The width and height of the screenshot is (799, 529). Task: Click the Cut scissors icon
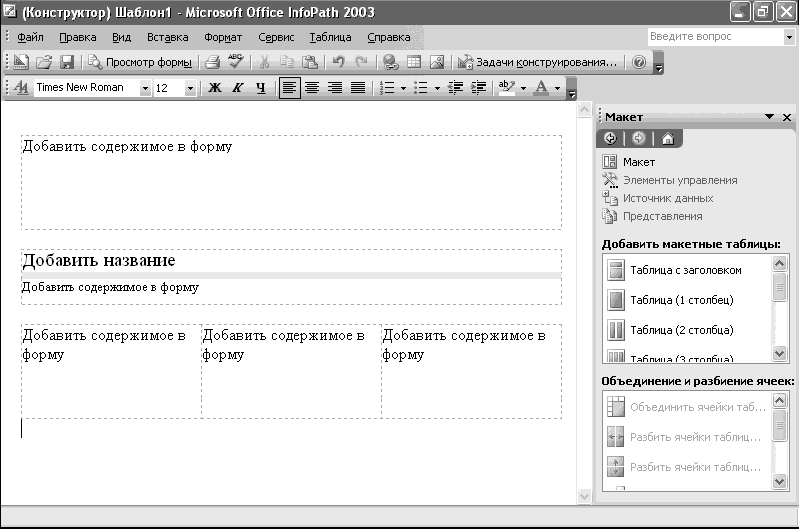click(264, 62)
